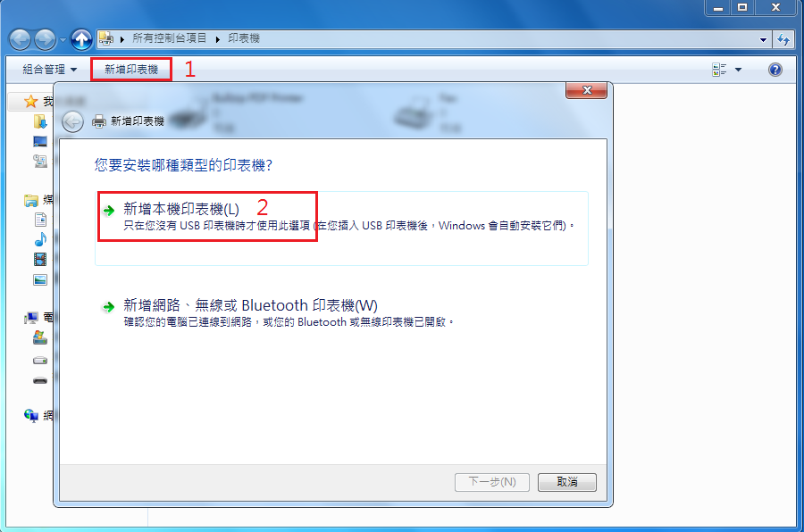
Task: Click 所有控制台項目 in address breadcrumb
Action: (169, 38)
